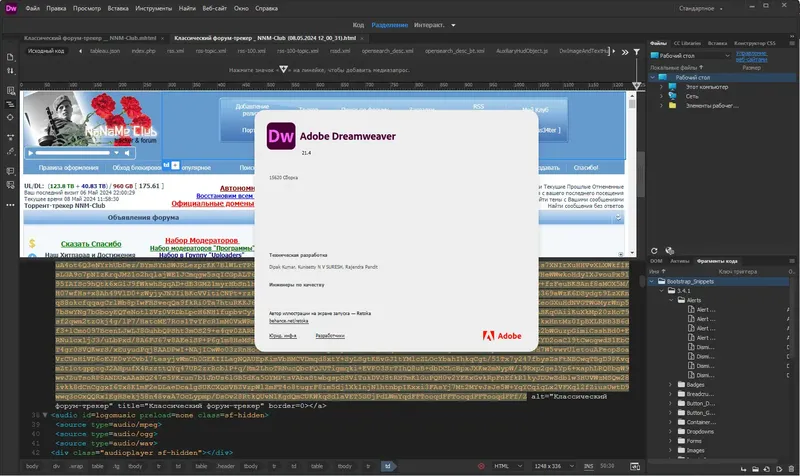800x476 pixels.
Task: Click the audio player progress bar
Action: click(x=73, y=153)
